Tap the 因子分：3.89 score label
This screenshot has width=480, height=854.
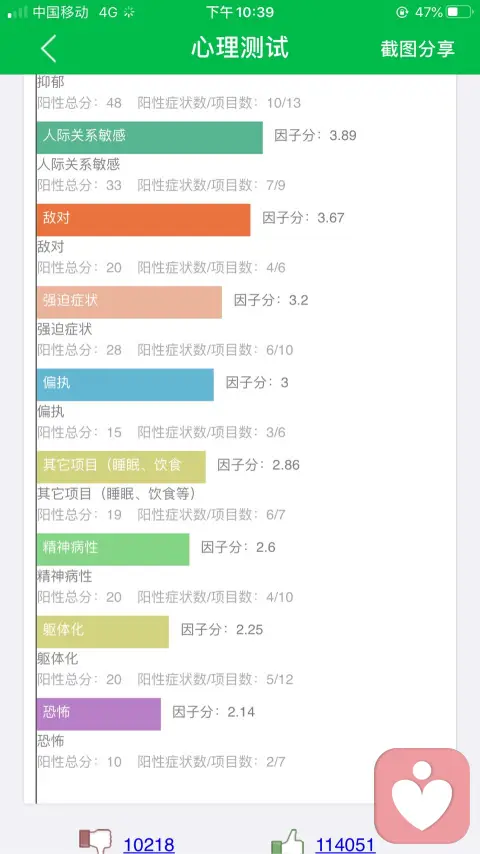[x=315, y=136]
